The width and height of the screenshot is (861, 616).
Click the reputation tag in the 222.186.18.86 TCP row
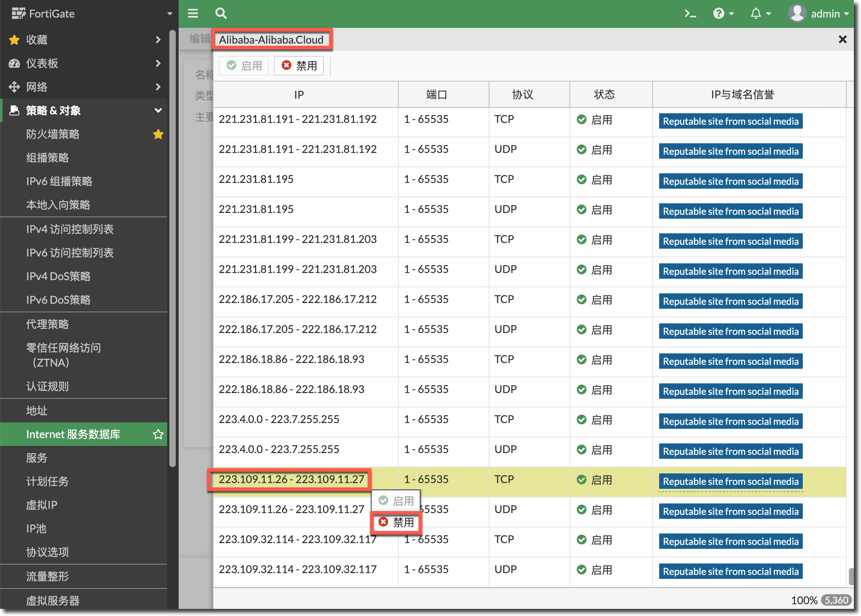point(730,362)
